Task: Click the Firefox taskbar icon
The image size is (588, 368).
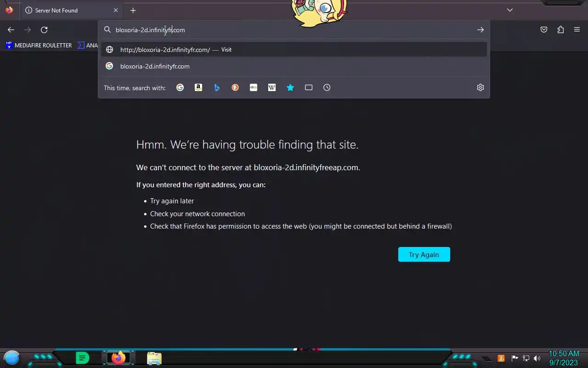Action: coord(119,358)
